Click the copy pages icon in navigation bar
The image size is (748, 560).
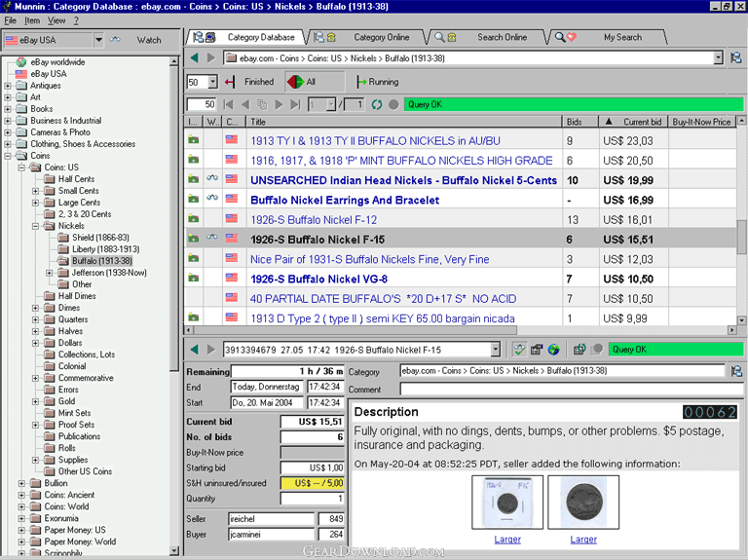click(262, 104)
